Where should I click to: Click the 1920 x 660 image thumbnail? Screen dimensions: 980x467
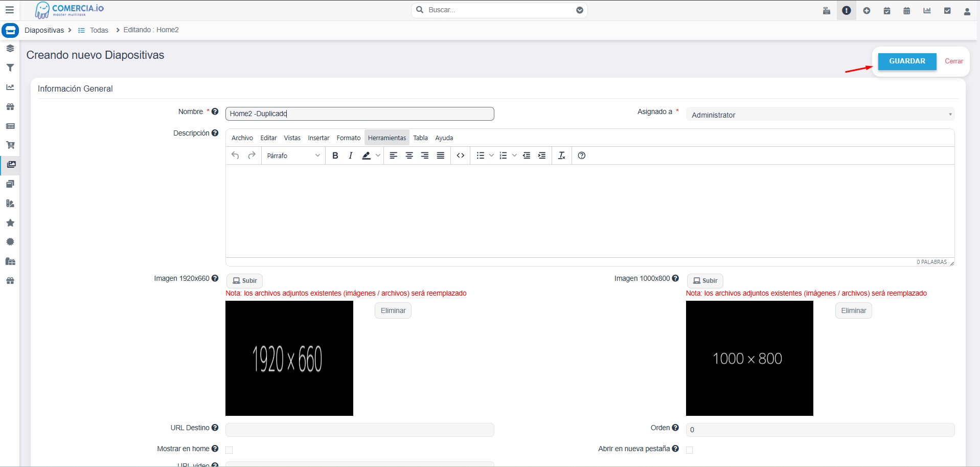[289, 358]
